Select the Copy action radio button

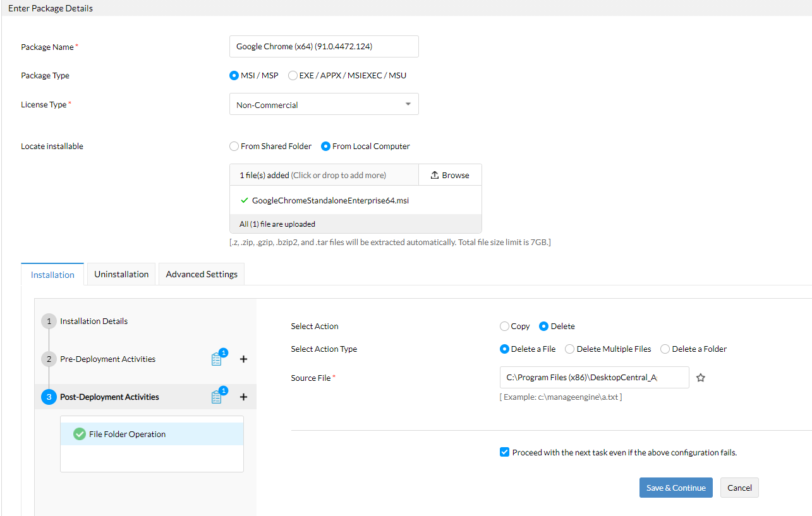pyautogui.click(x=504, y=327)
